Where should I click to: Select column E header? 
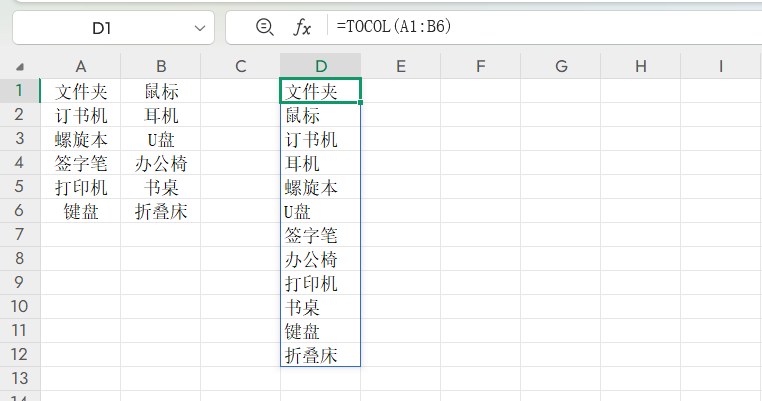click(401, 66)
